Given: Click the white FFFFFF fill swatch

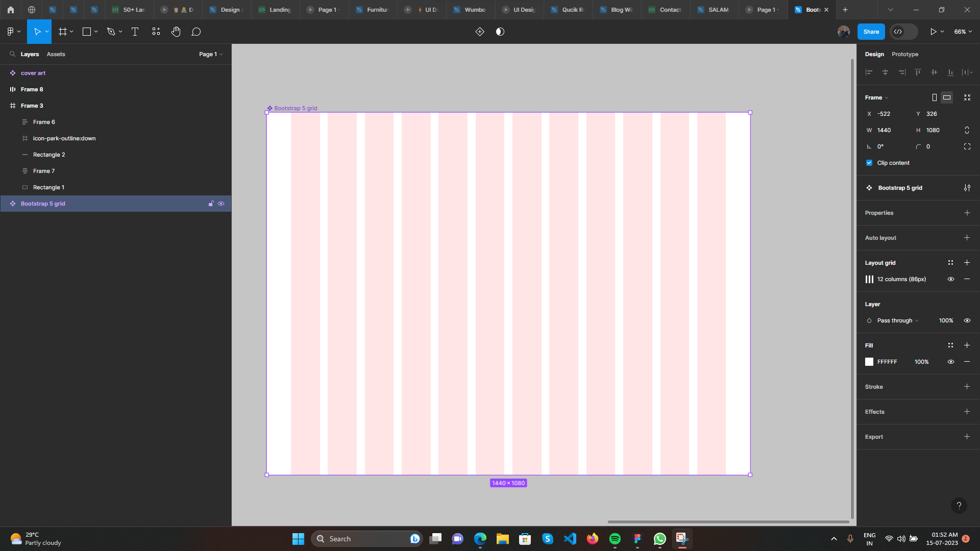Looking at the screenshot, I should pos(869,362).
